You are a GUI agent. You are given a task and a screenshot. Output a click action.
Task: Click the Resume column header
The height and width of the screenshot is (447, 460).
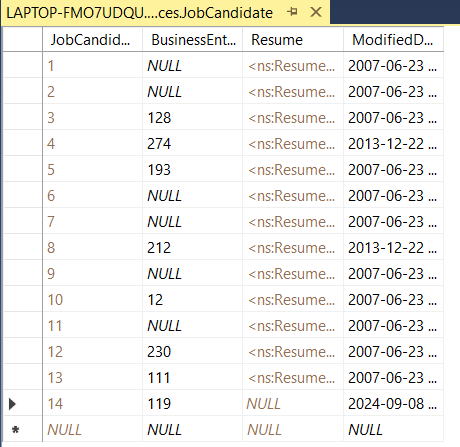pos(293,40)
